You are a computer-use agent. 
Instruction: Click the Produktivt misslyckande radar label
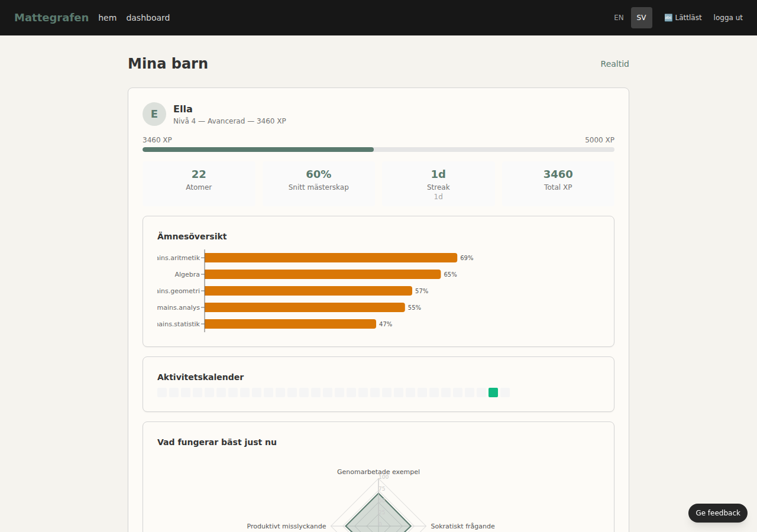coord(286,526)
